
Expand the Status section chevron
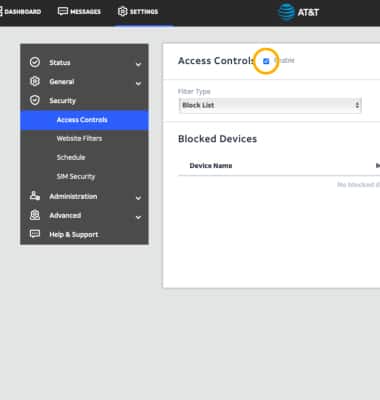pyautogui.click(x=138, y=64)
